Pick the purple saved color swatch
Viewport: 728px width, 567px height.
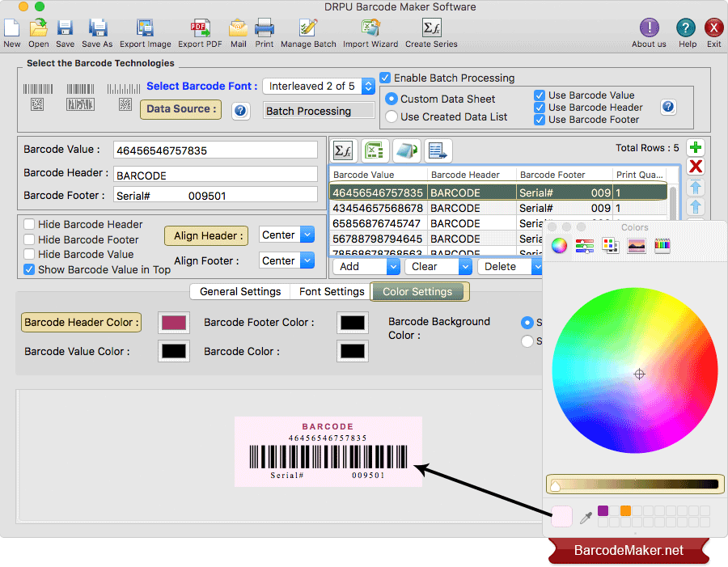pyautogui.click(x=603, y=511)
